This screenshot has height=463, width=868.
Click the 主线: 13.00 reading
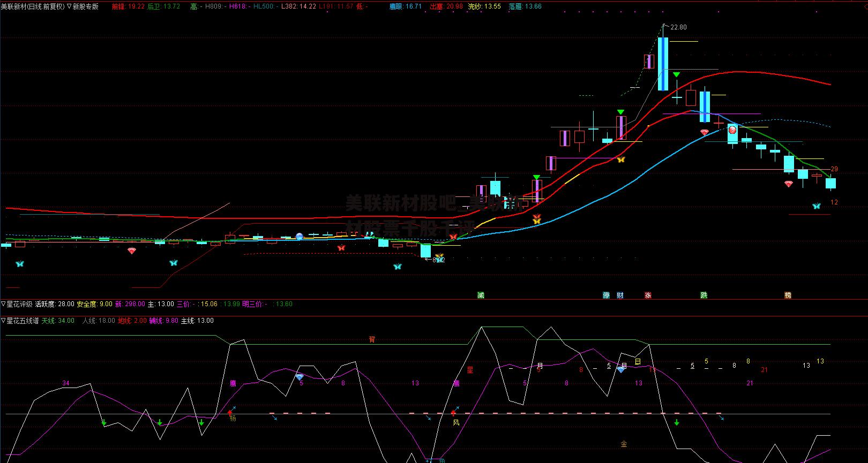pos(197,321)
